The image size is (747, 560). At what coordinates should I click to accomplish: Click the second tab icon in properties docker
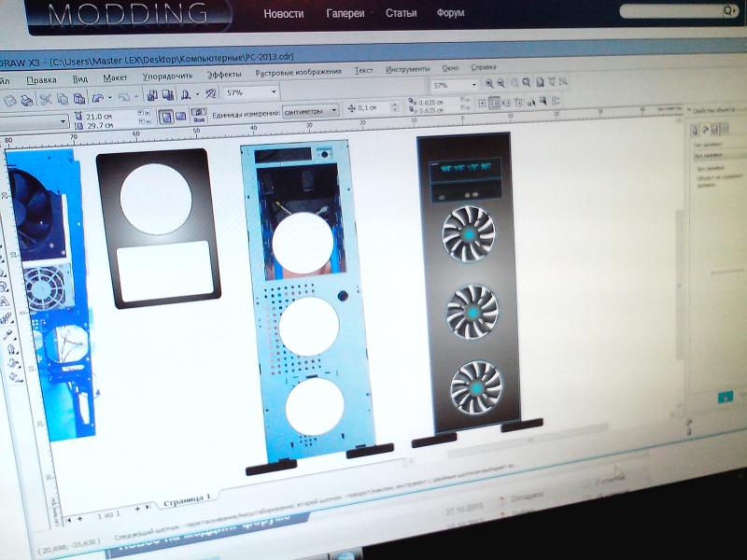tap(706, 129)
